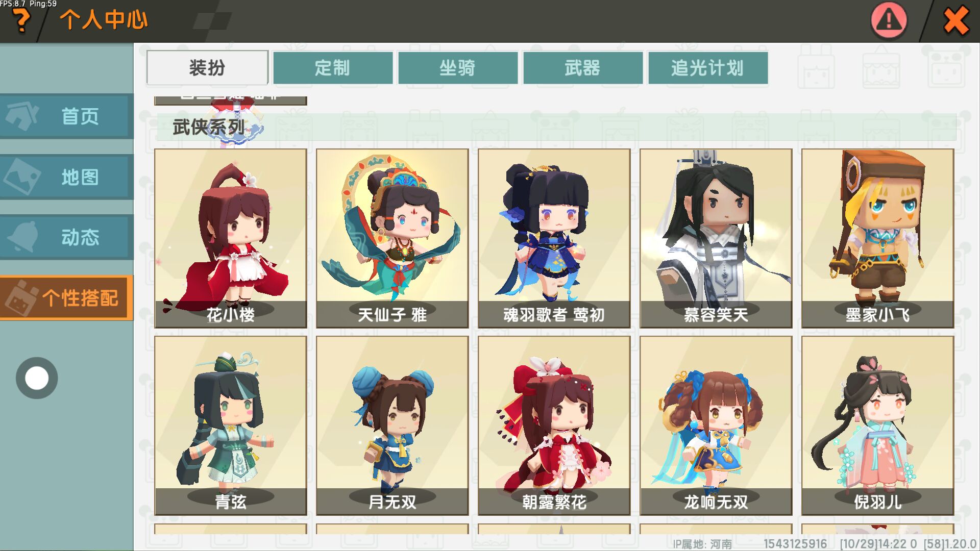Pick the 墨家小飞 skin card
This screenshot has height=551, width=980.
878,238
